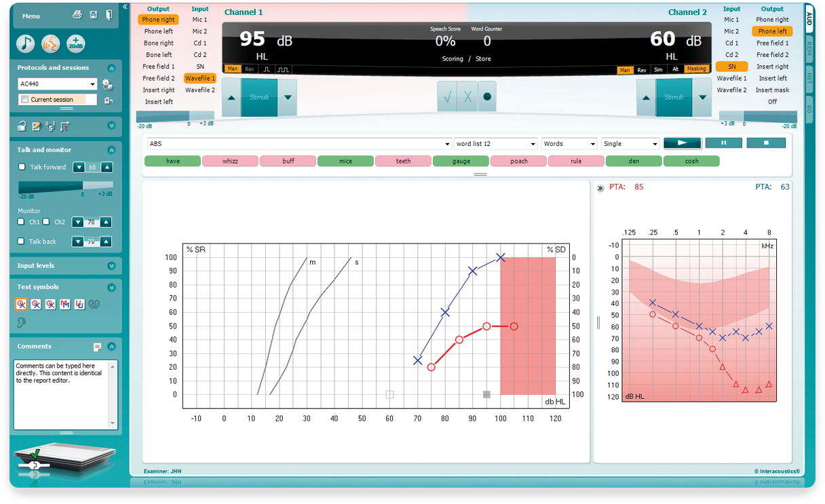The width and height of the screenshot is (825, 504).
Task: Click the print icon in Menu bar
Action: (x=77, y=15)
